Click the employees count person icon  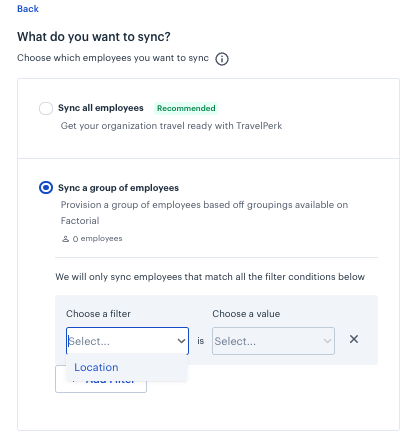(65, 239)
